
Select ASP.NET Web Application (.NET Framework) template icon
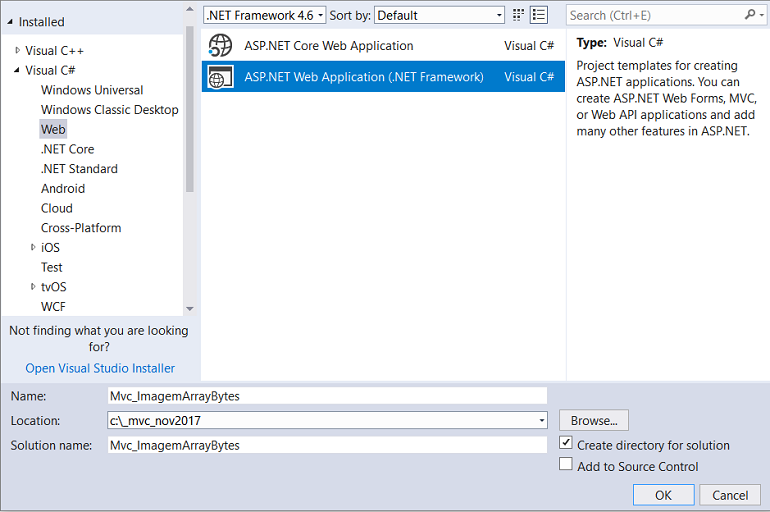click(220, 77)
